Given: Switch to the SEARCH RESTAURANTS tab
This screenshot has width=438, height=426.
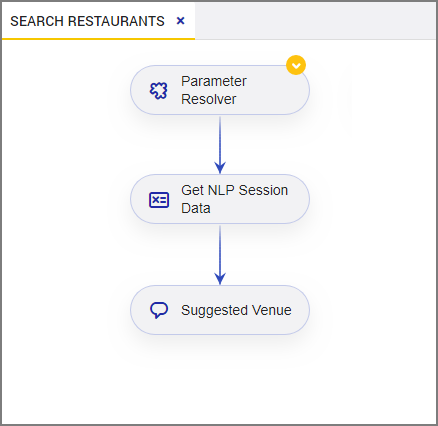Looking at the screenshot, I should [x=87, y=21].
